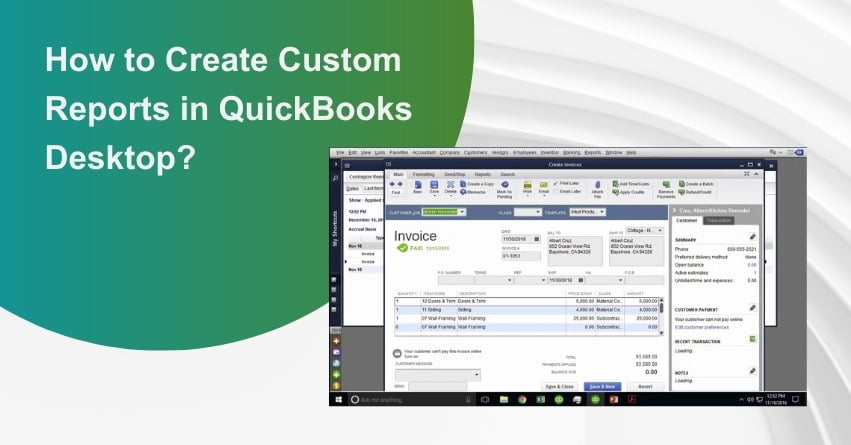This screenshot has height=445, width=851.
Task: Select the Customer side tab
Action: tap(687, 220)
